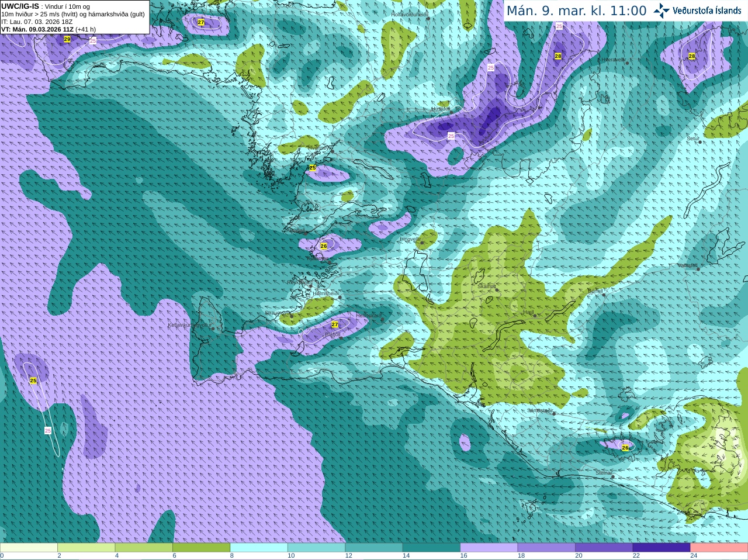Click the Búrfell station label

coord(595,291)
